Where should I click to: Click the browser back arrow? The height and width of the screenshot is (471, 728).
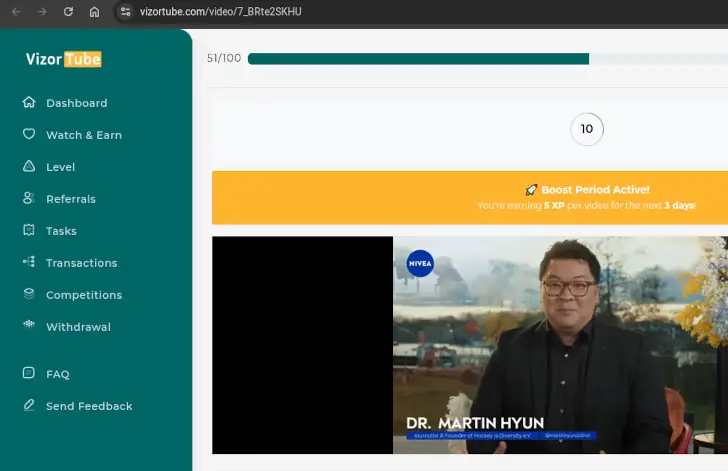tap(16, 12)
